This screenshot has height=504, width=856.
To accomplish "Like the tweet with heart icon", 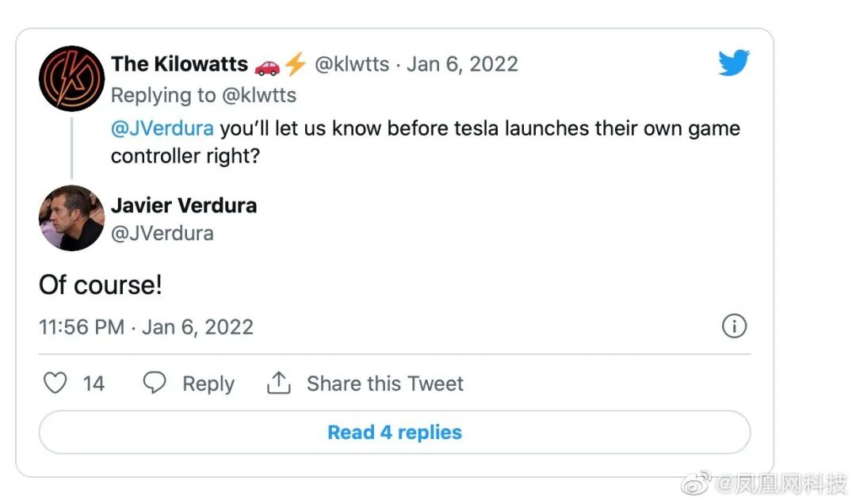I will coord(55,384).
